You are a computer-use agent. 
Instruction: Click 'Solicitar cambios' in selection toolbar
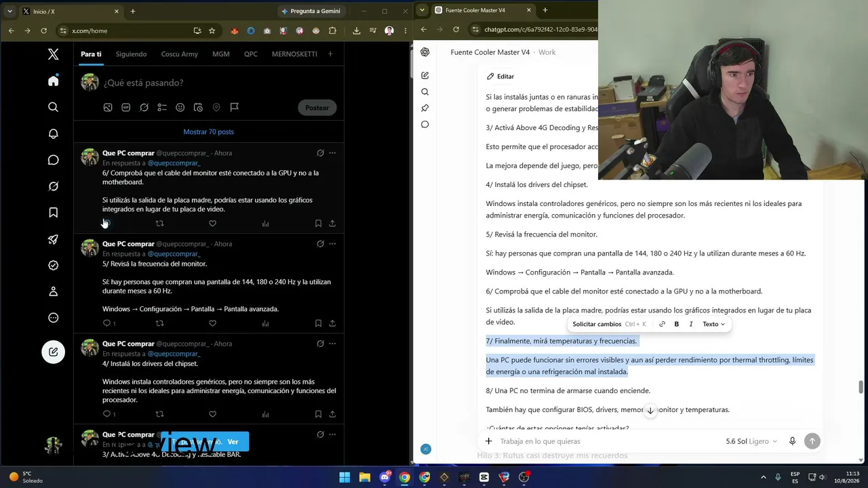click(x=597, y=324)
